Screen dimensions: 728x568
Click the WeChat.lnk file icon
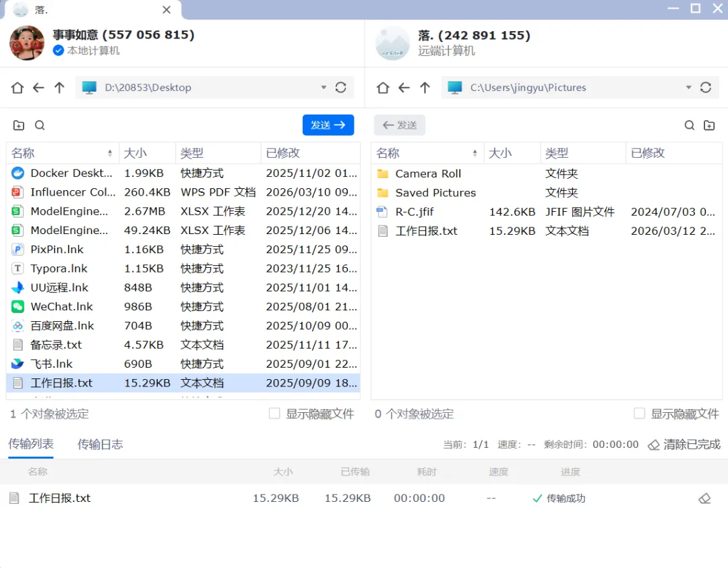(18, 306)
